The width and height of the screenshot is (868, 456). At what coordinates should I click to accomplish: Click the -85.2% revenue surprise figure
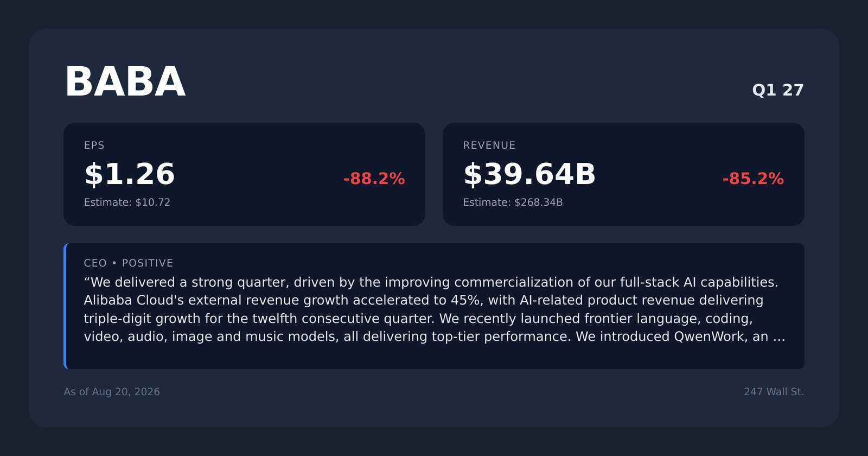pyautogui.click(x=753, y=179)
